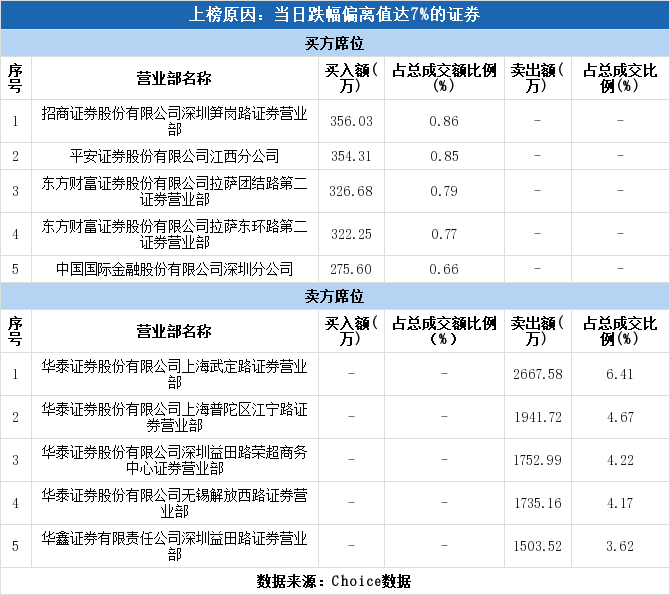The width and height of the screenshot is (670, 595).
Task: Click 买入额(万) header in buyer table
Action: [351, 79]
